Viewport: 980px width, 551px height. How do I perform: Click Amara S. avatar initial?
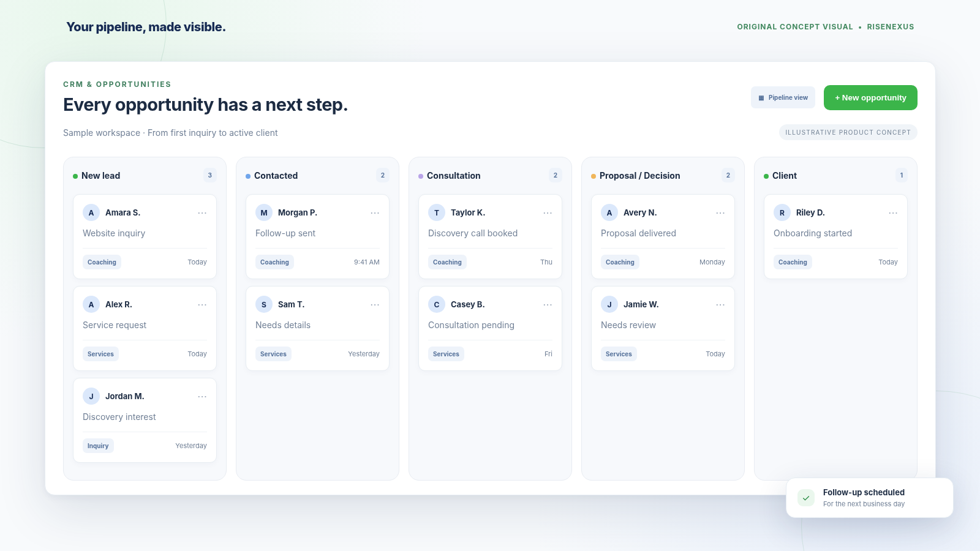pos(91,212)
